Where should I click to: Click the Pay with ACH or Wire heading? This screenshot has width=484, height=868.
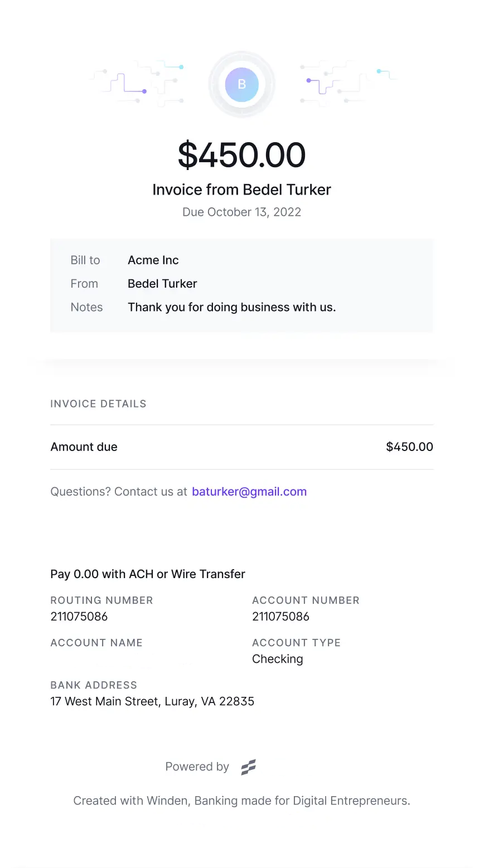(148, 574)
